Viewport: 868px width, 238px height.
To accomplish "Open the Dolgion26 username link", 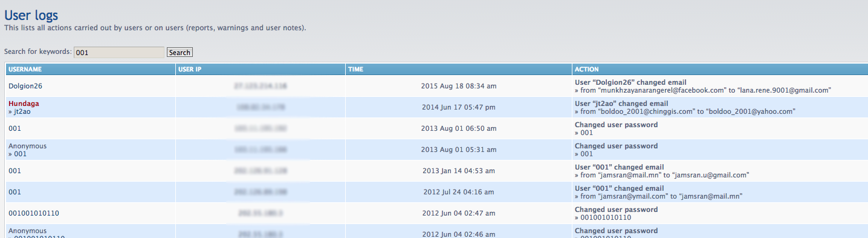I will [25, 86].
